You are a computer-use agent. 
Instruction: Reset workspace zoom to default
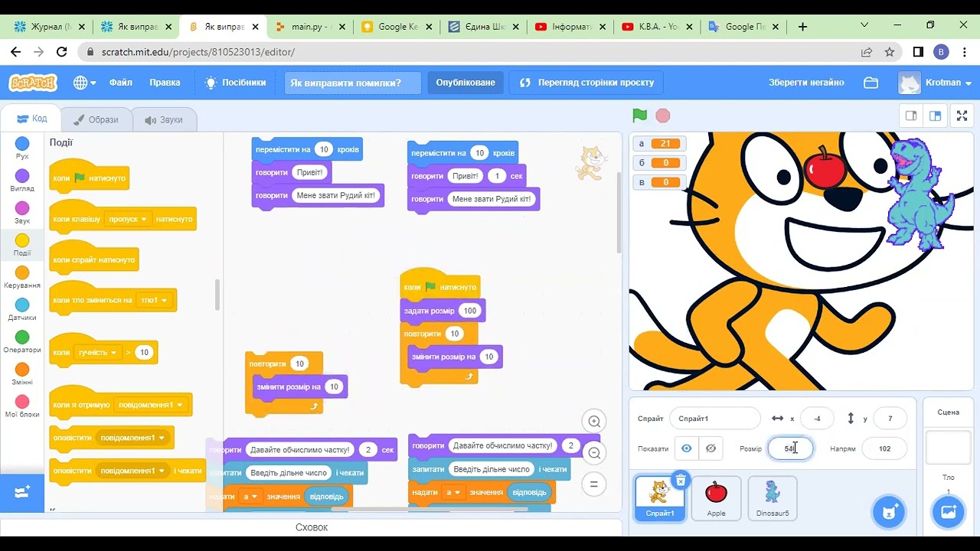pyautogui.click(x=593, y=484)
